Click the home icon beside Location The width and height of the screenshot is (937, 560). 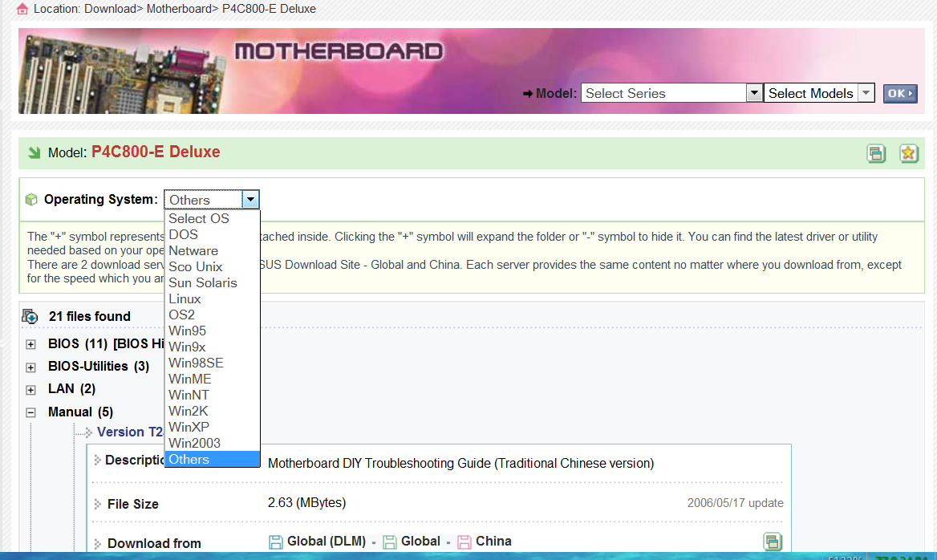22,8
